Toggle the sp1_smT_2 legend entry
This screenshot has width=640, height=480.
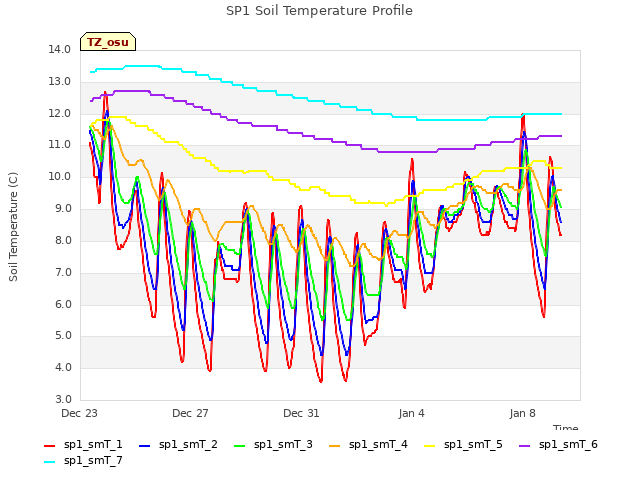point(178,444)
